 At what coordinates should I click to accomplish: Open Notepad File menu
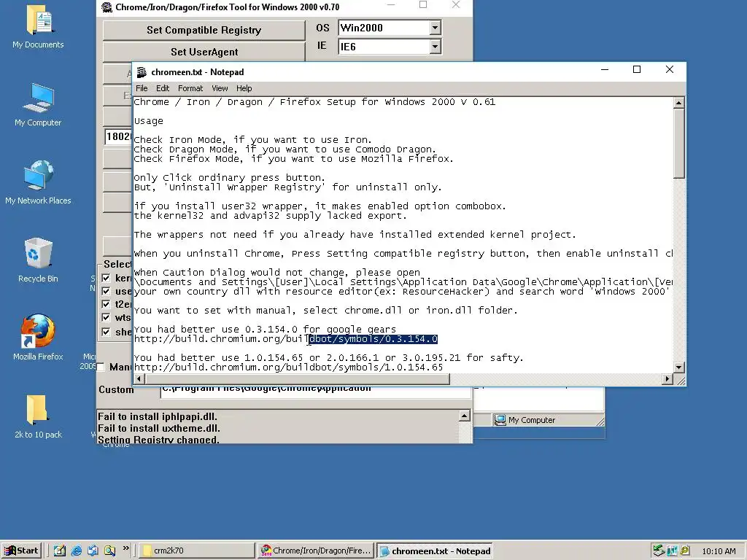coord(142,88)
